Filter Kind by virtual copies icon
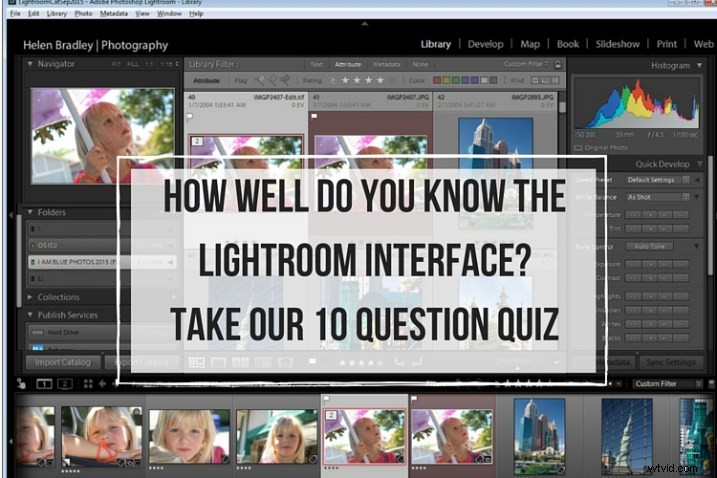 545,81
